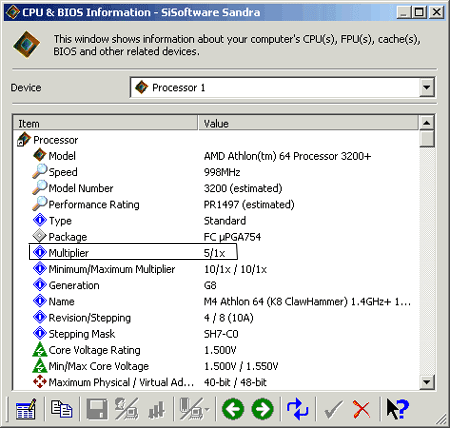
Task: Open the Device dropdown arrow
Action: pyautogui.click(x=426, y=88)
